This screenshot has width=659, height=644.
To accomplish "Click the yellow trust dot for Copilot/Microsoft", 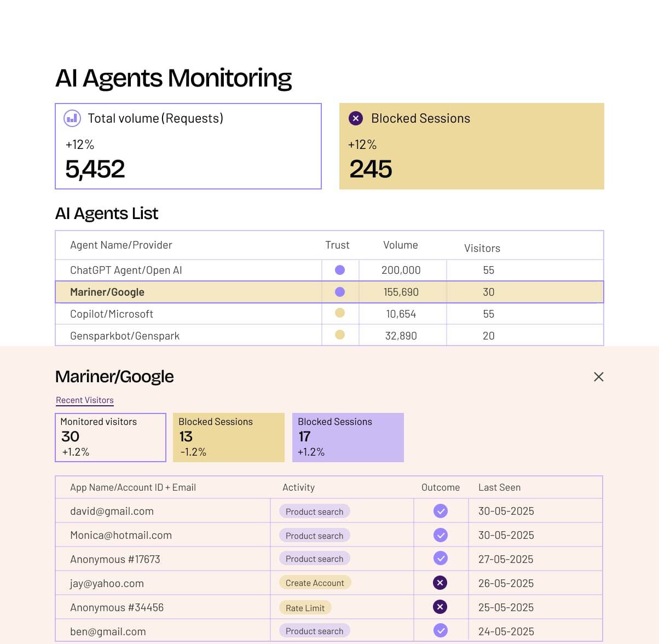I will pyautogui.click(x=340, y=313).
